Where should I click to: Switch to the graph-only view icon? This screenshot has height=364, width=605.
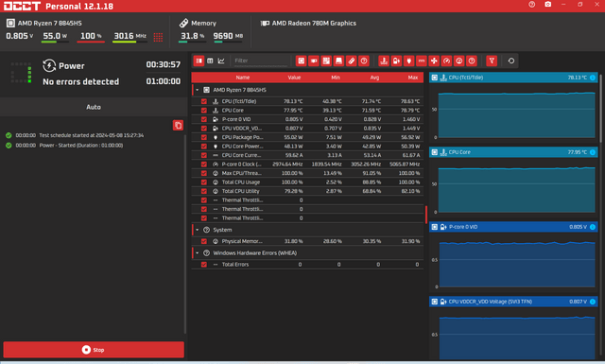221,61
